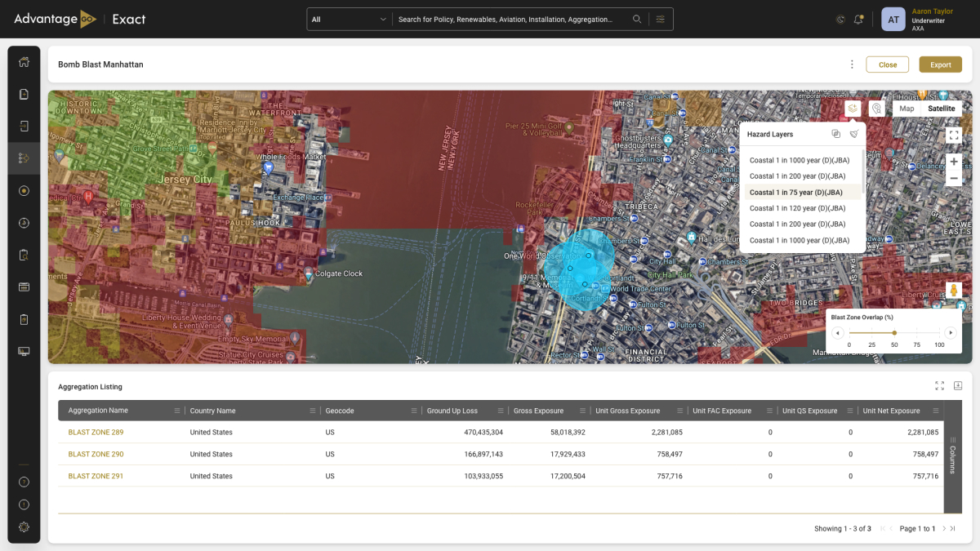Screen dimensions: 980x551
Task: Open the All search category dropdown
Action: pyautogui.click(x=349, y=19)
